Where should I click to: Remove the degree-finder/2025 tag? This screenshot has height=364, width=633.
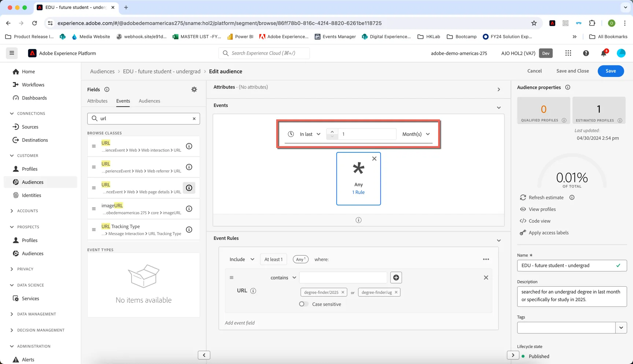click(x=343, y=292)
